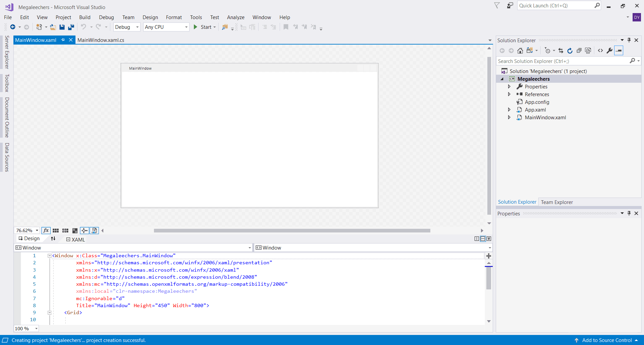Open the Server Explorer side panel
The image size is (644, 345).
click(x=7, y=52)
